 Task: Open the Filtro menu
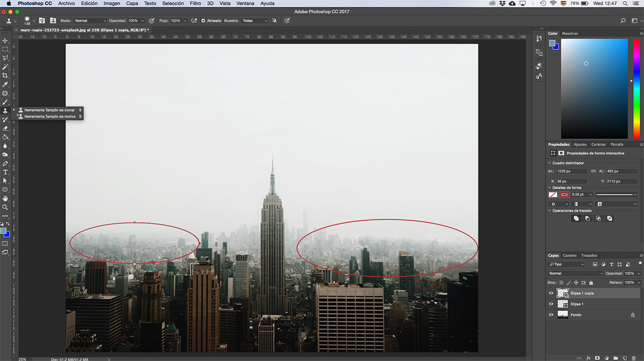[195, 3]
